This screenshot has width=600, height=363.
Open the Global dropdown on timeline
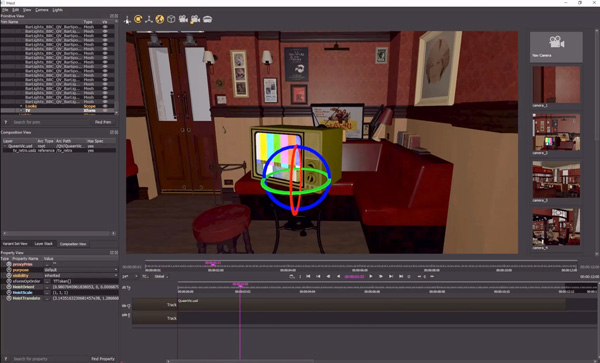coord(161,276)
